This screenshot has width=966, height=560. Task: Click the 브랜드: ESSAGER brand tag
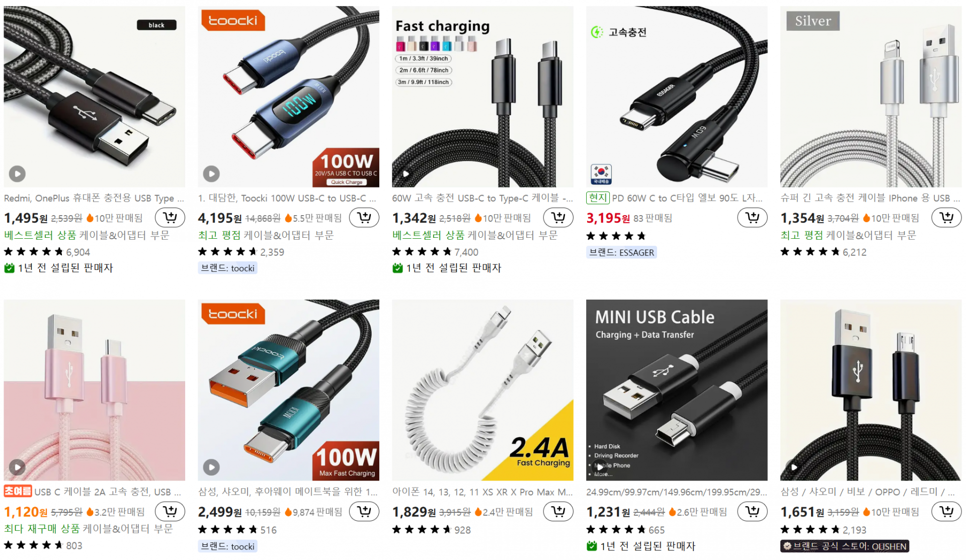622,252
